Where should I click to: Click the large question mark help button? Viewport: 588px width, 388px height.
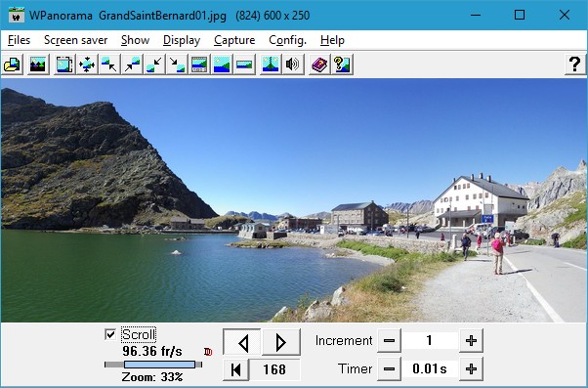(x=575, y=65)
